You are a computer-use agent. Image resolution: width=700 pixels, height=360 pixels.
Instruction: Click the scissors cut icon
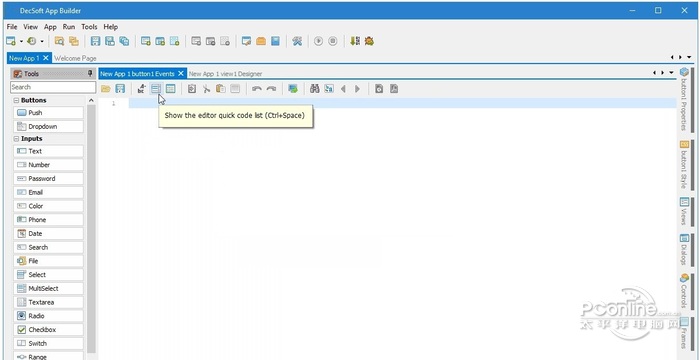(206, 89)
